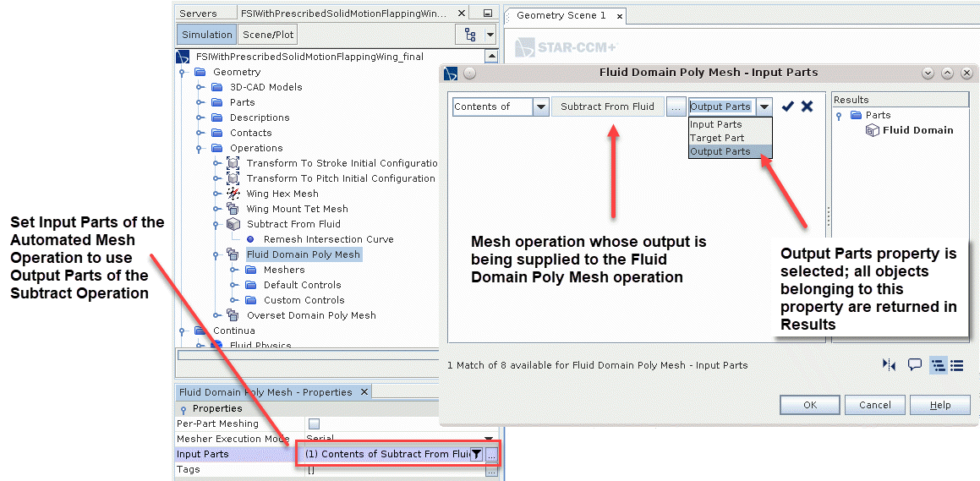This screenshot has width=980, height=481.
Task: Toggle the Per-Part Meshing checkbox
Action: click(314, 424)
